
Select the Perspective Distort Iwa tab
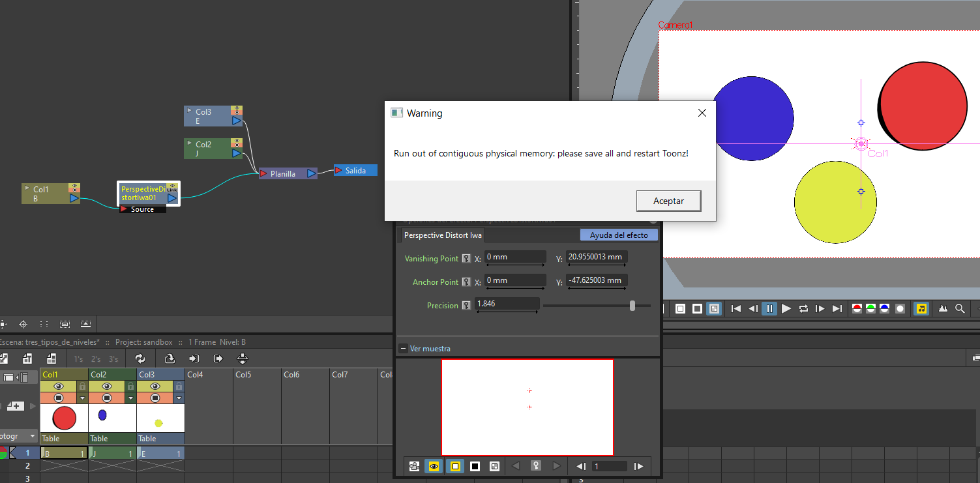coord(445,235)
